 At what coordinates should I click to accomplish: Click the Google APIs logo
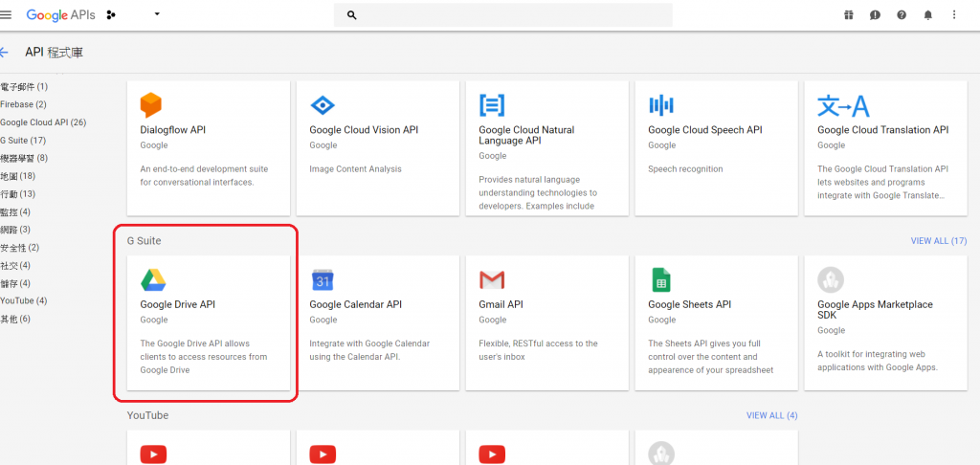(60, 15)
